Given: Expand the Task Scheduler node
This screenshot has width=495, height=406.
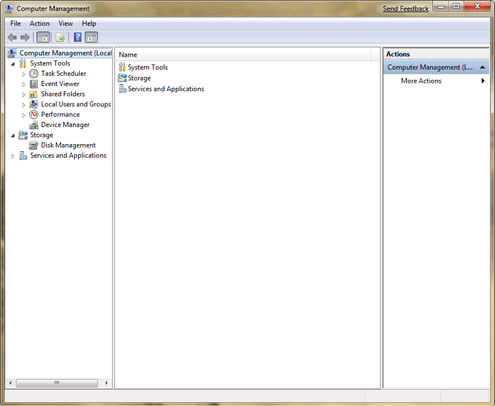Looking at the screenshot, I should coord(23,74).
